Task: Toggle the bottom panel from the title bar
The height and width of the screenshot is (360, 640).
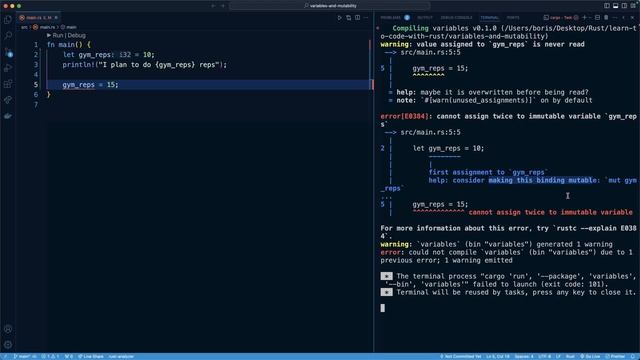Action: point(616,6)
